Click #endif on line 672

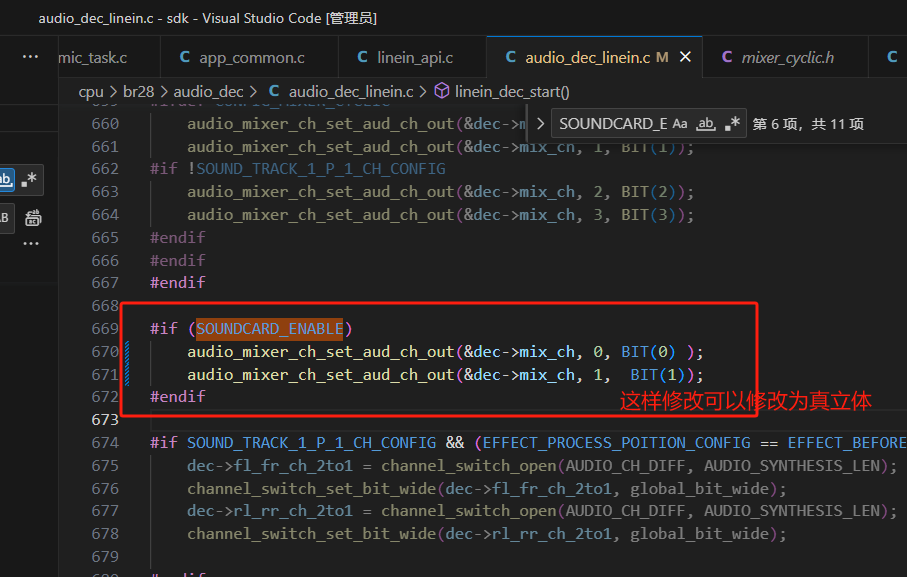pyautogui.click(x=178, y=397)
